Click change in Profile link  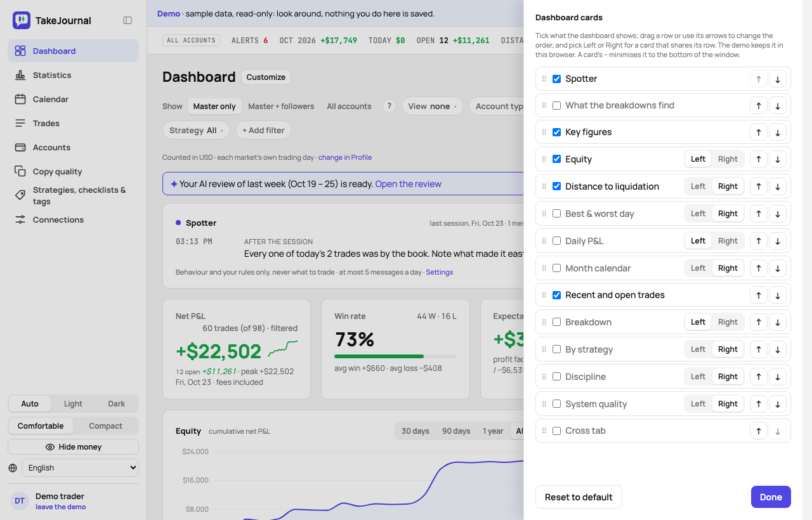(345, 157)
